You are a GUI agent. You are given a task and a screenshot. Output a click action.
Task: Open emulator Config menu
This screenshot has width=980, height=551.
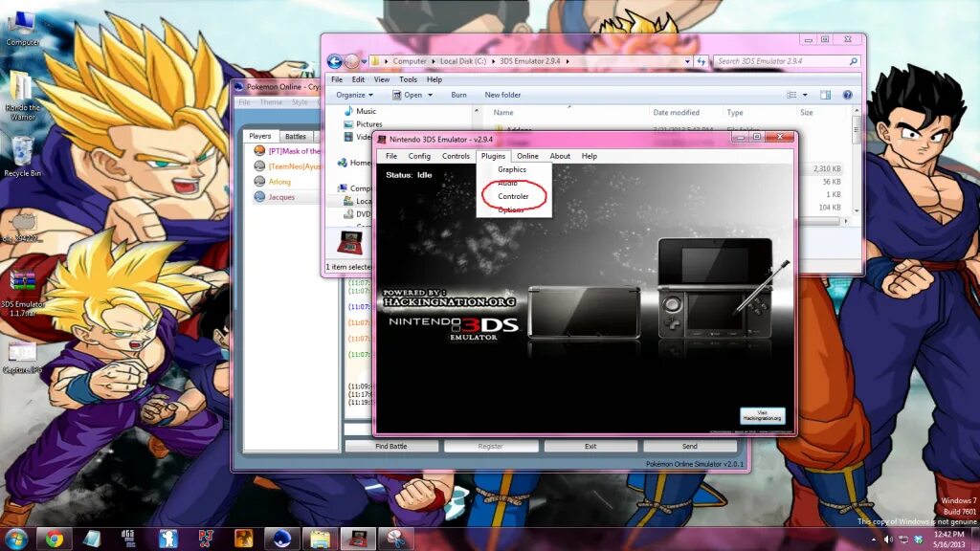coord(419,156)
